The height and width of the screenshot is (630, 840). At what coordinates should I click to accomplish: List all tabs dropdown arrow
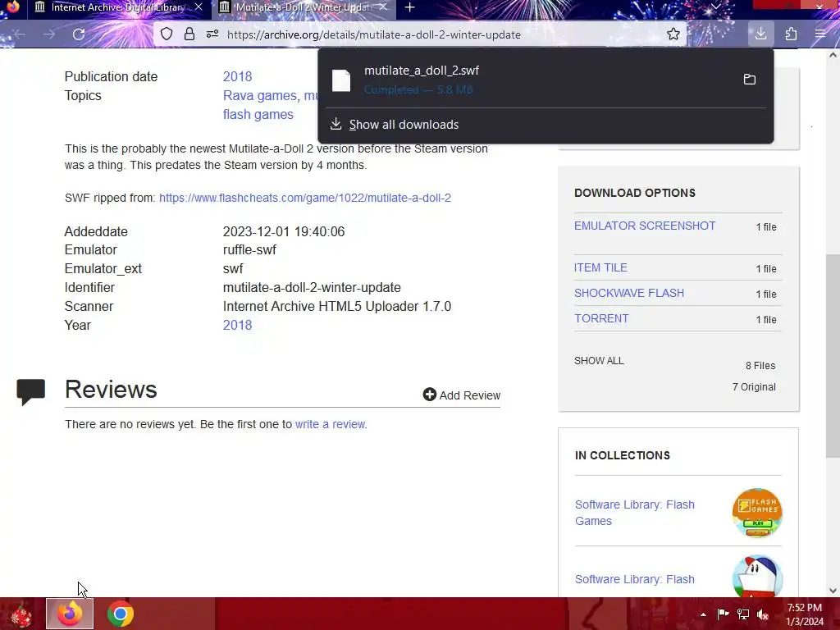click(715, 7)
